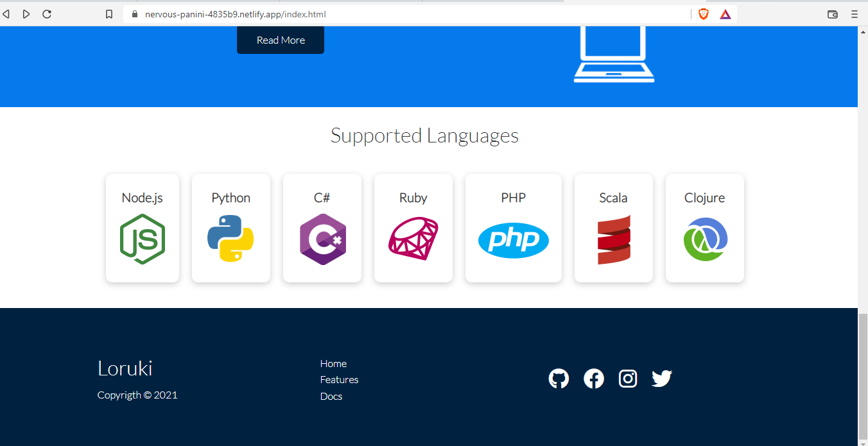Select the Scala language icon

pyautogui.click(x=613, y=239)
